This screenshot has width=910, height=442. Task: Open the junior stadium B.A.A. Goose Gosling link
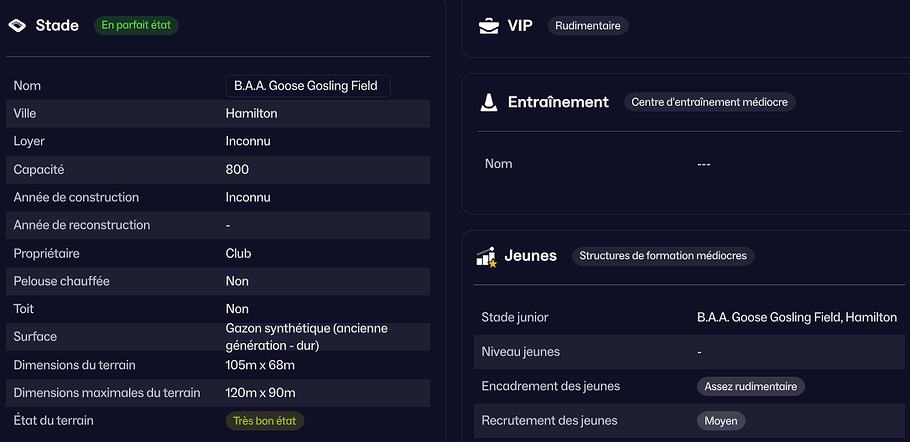click(796, 317)
